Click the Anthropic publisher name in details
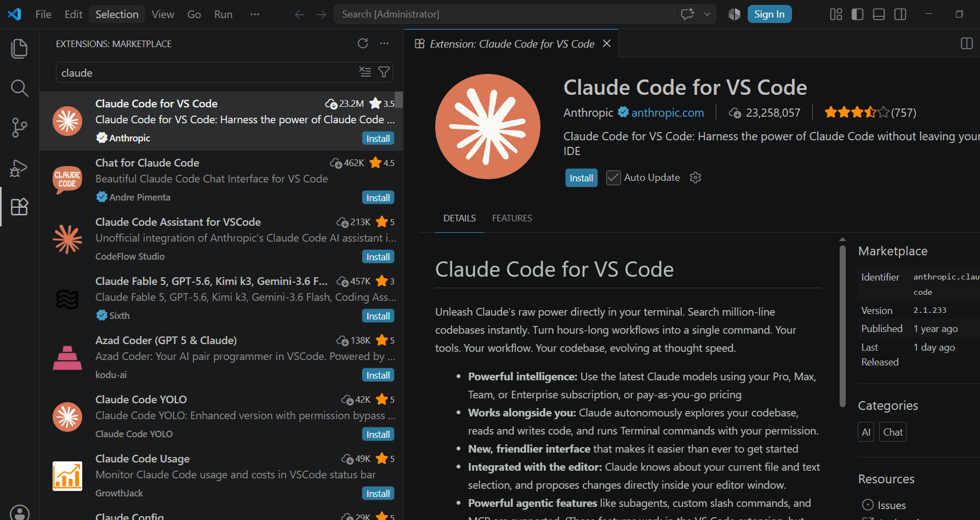Viewport: 980px width, 520px height. tap(588, 113)
